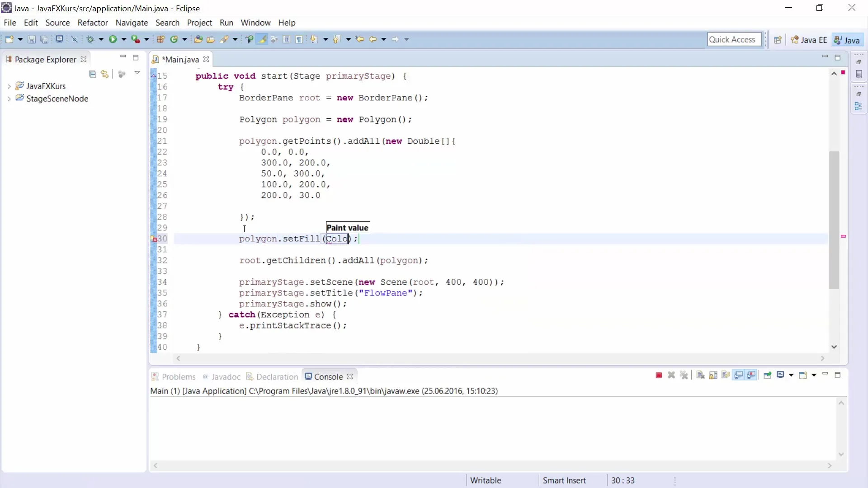868x488 pixels.
Task: Open the Refactor menu
Action: tap(93, 23)
